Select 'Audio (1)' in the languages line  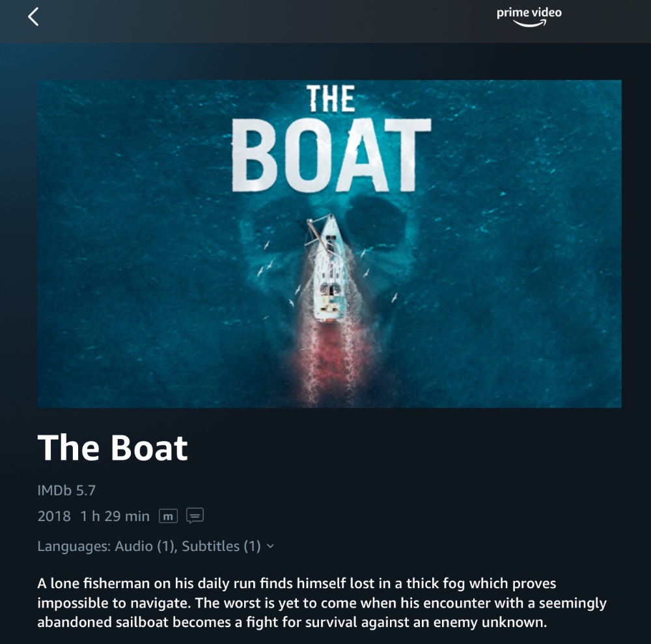coord(146,546)
